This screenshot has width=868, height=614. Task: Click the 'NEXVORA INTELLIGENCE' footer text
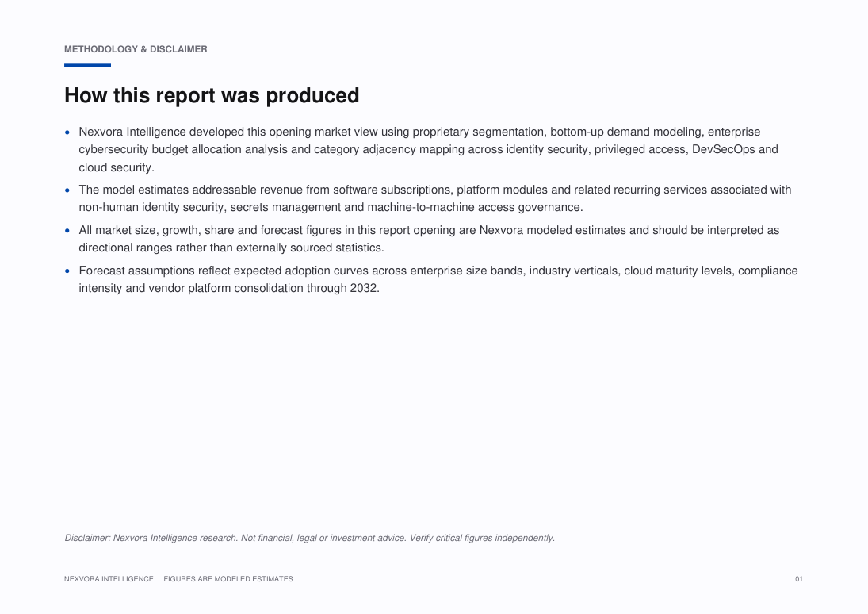tap(109, 579)
